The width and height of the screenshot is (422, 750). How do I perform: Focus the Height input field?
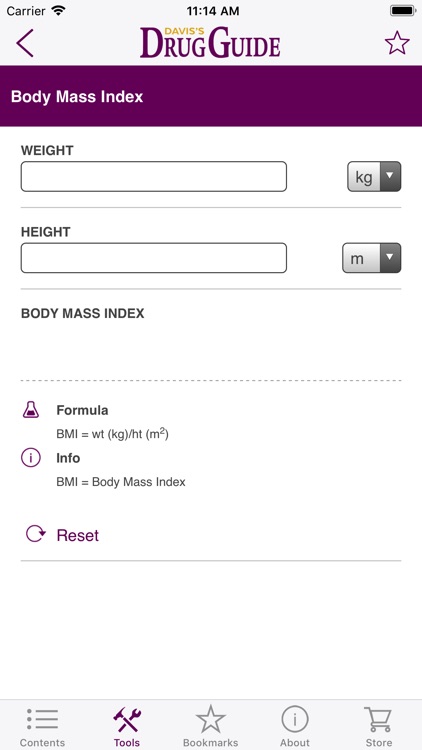point(154,258)
